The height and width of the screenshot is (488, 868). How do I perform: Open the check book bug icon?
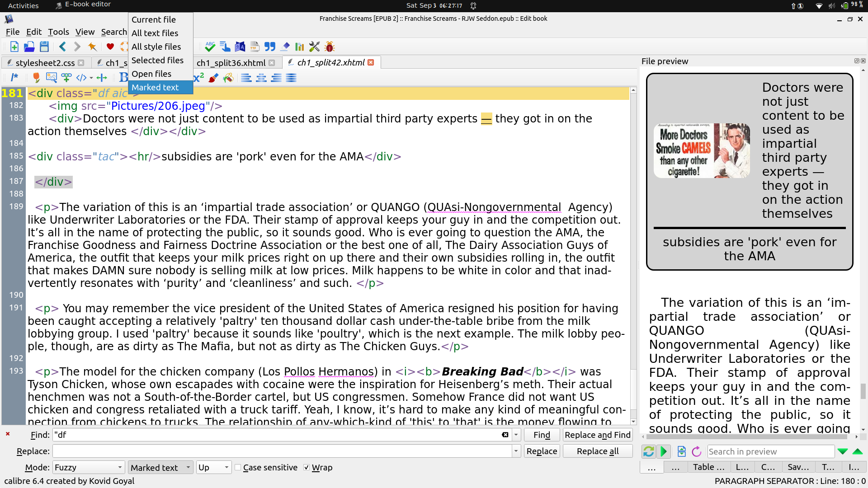(330, 47)
